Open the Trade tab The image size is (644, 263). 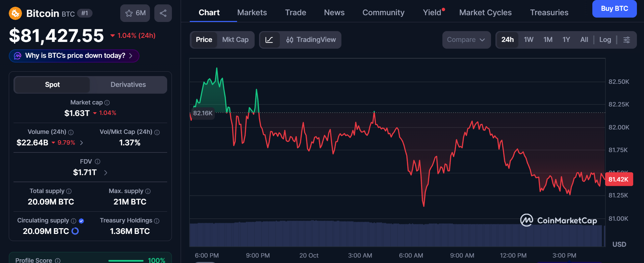click(295, 13)
